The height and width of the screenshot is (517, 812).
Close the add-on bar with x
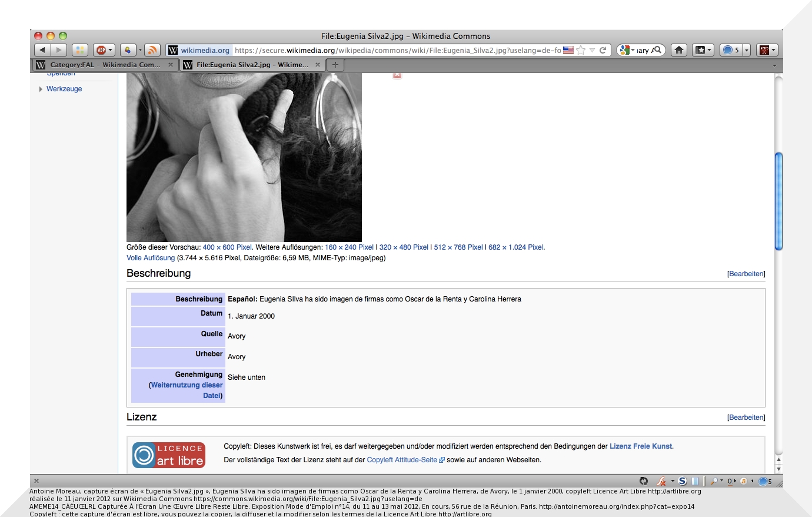[36, 481]
